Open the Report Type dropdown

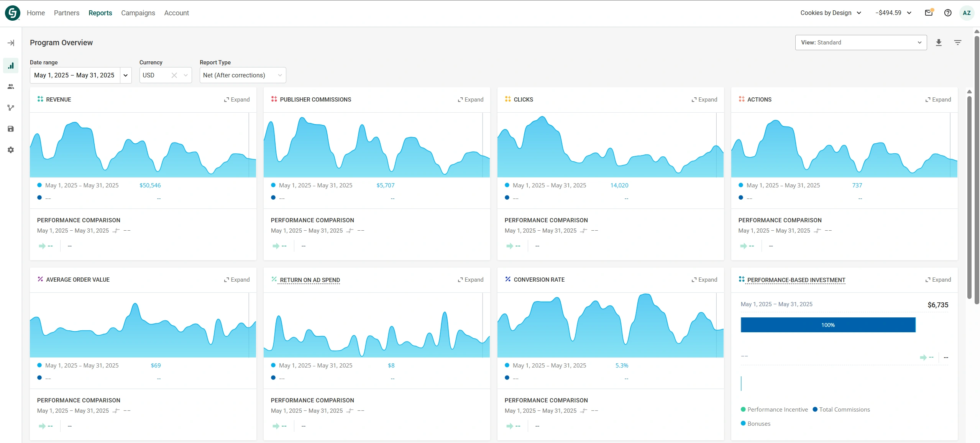coord(243,75)
